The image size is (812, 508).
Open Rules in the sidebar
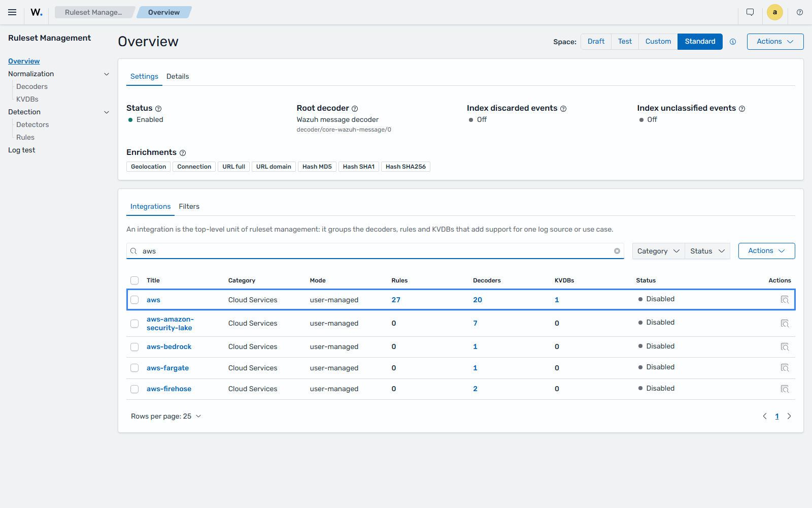pyautogui.click(x=25, y=138)
